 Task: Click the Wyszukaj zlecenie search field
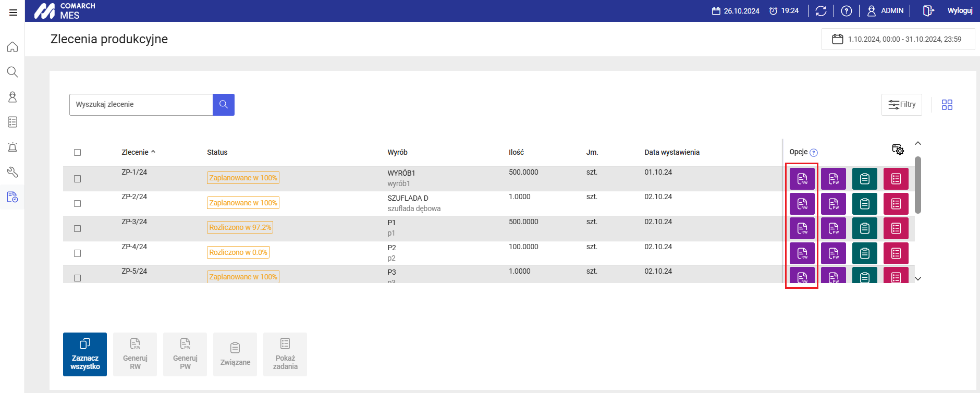click(x=141, y=105)
